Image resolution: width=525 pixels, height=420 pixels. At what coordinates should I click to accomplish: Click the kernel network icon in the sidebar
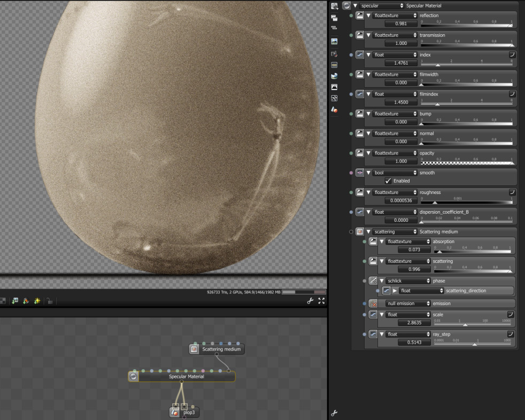point(334,98)
